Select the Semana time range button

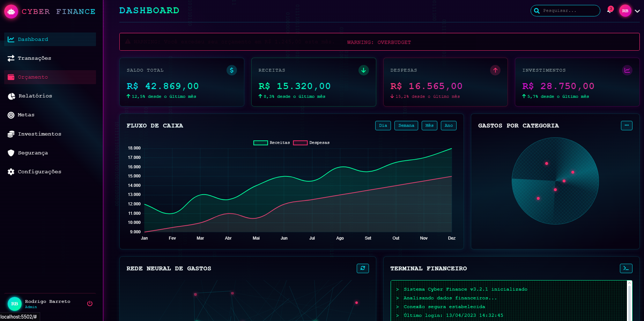406,126
